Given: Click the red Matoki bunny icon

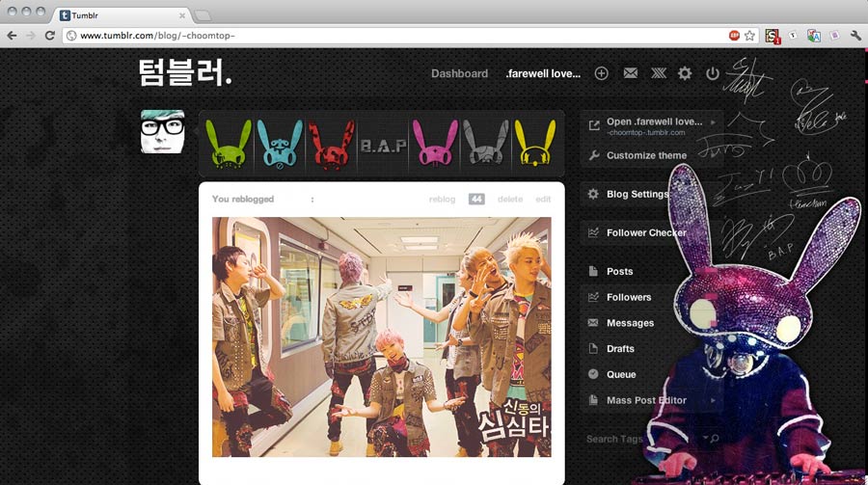Looking at the screenshot, I should pos(331,144).
